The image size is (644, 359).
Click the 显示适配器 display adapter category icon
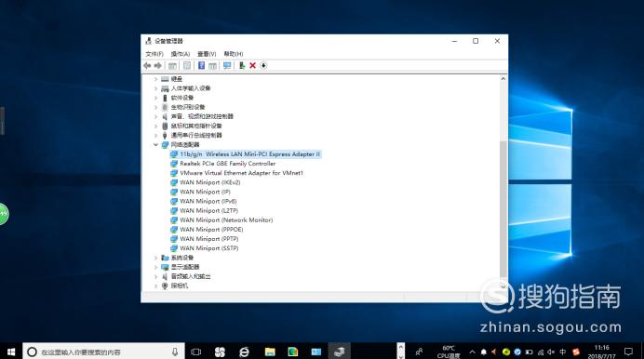click(165, 267)
